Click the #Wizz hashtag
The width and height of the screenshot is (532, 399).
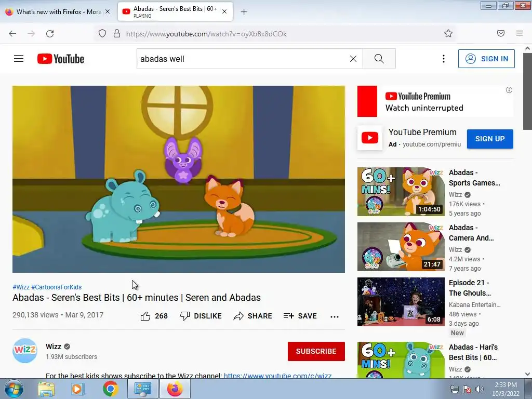click(x=21, y=287)
